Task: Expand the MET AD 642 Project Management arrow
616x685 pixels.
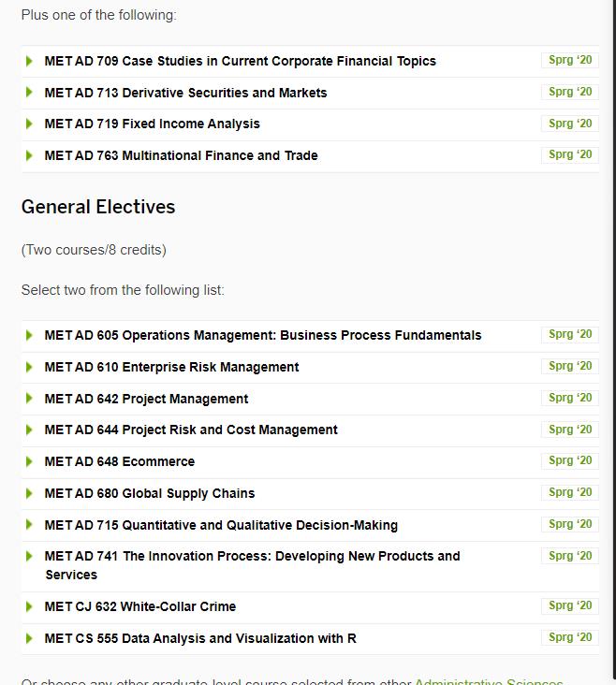Action: [29, 399]
